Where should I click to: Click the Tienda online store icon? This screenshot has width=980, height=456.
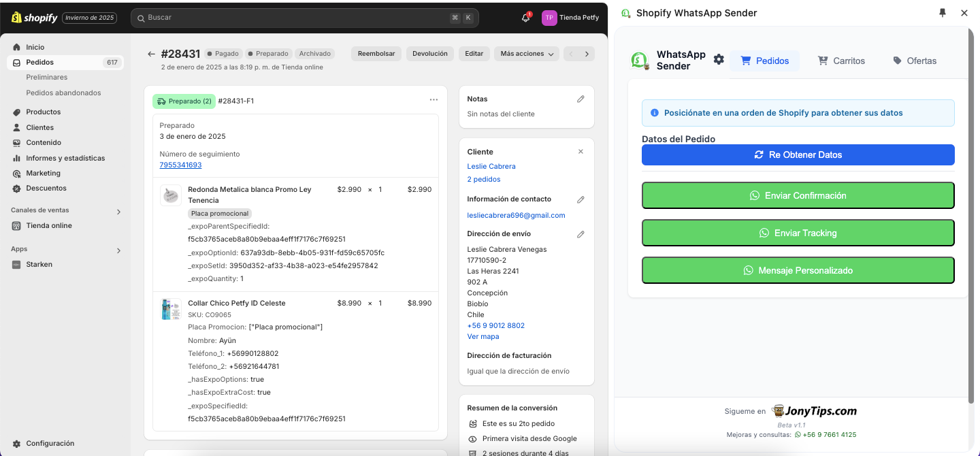tap(16, 225)
